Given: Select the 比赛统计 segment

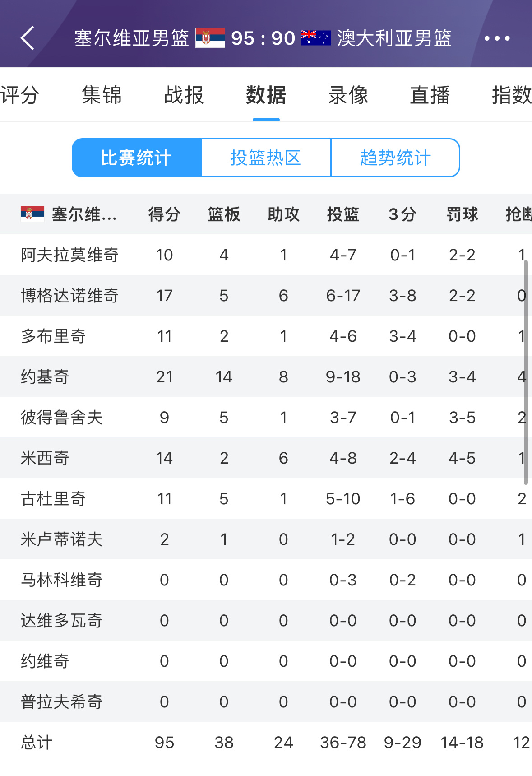Looking at the screenshot, I should [136, 158].
